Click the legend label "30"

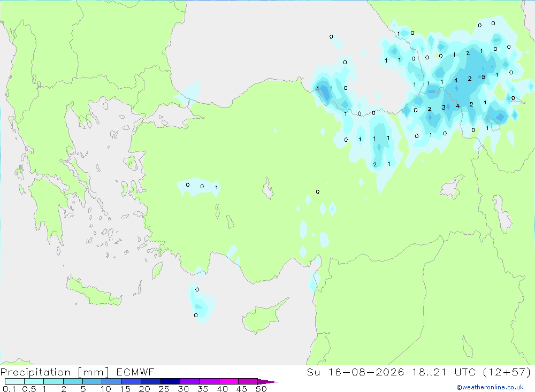coord(183,389)
